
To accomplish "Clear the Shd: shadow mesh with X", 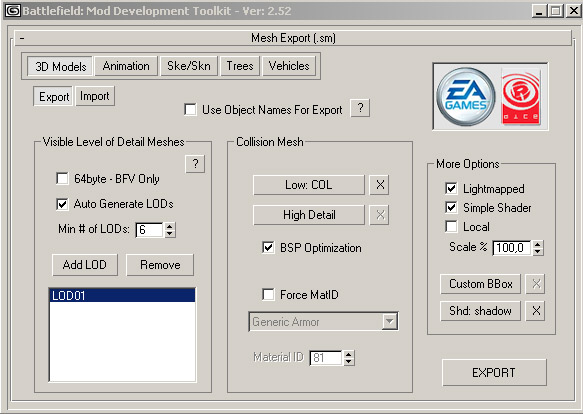I will tap(535, 311).
